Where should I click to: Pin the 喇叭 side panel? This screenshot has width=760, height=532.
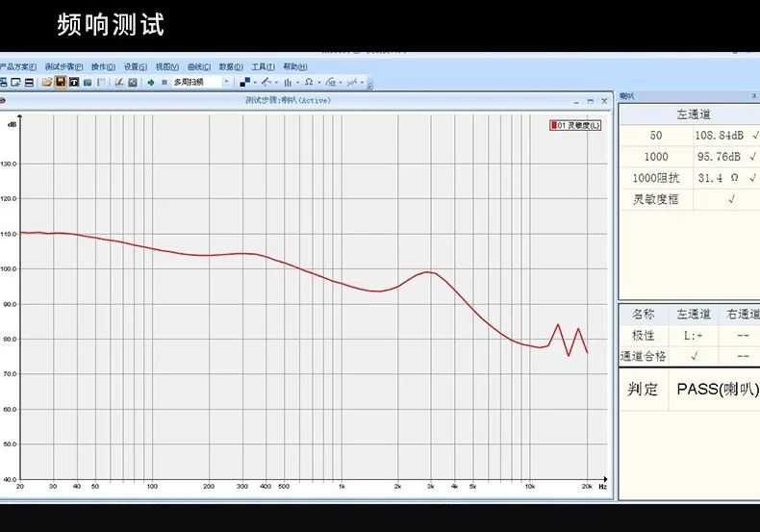pyautogui.click(x=753, y=96)
